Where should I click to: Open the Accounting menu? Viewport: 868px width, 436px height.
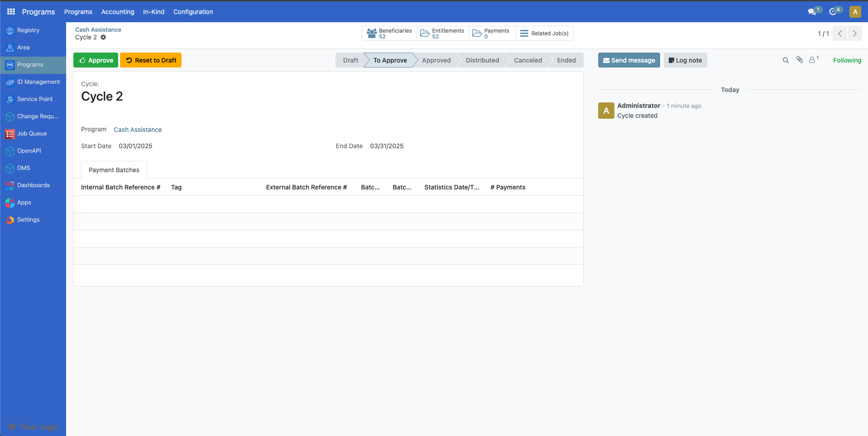[x=118, y=12]
